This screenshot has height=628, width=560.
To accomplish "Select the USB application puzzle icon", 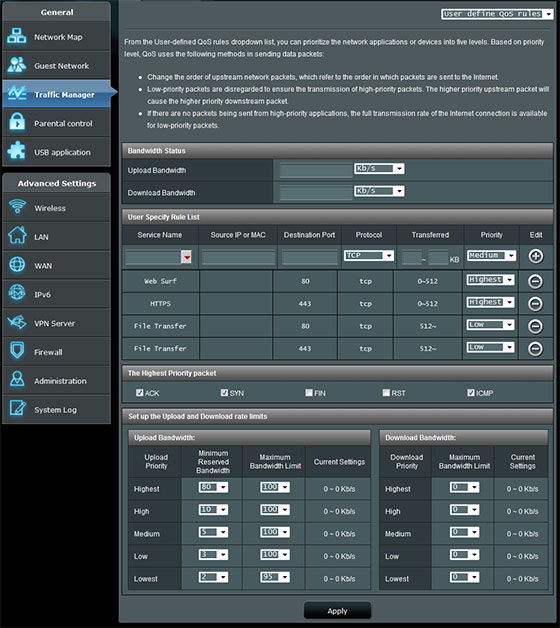I will click(x=16, y=151).
